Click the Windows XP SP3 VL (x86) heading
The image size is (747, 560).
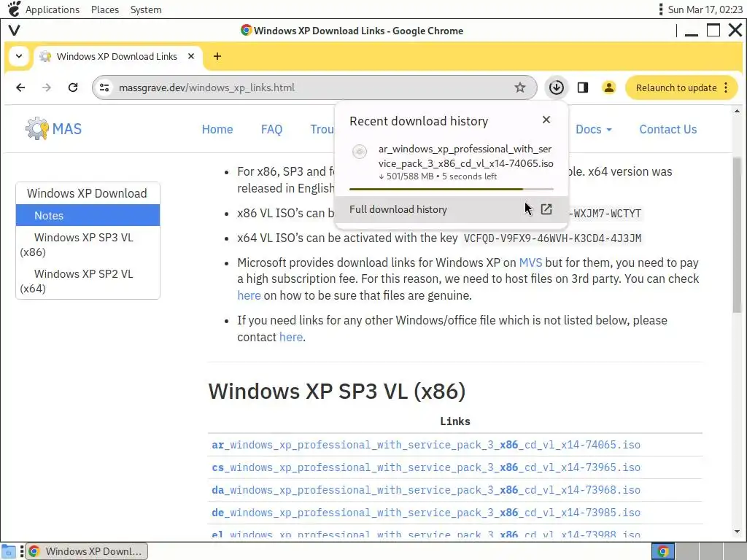pyautogui.click(x=337, y=392)
